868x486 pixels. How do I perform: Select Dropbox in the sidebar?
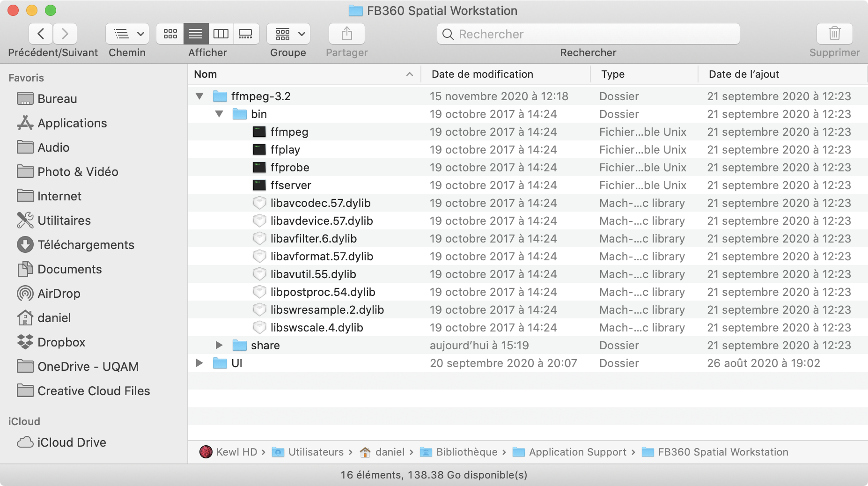click(x=61, y=342)
